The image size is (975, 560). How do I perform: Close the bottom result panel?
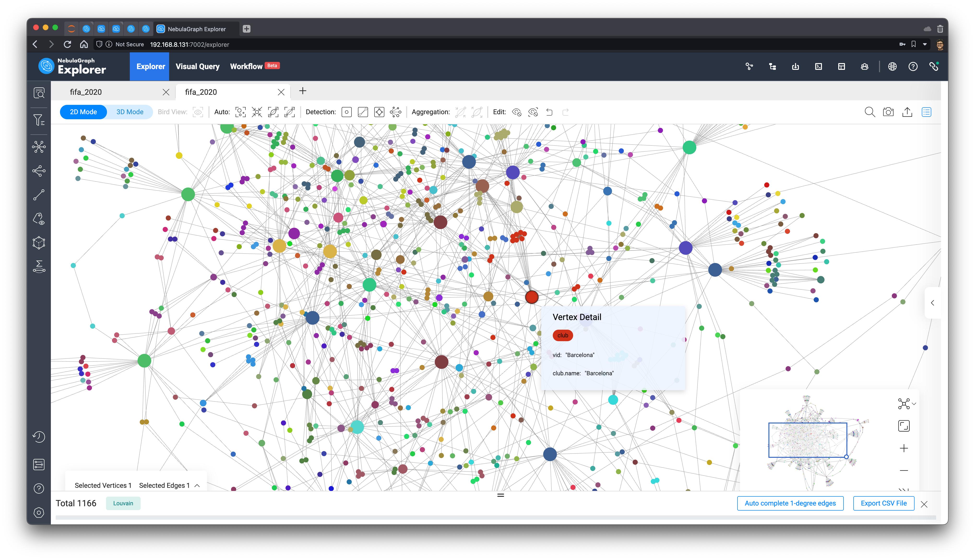click(924, 504)
